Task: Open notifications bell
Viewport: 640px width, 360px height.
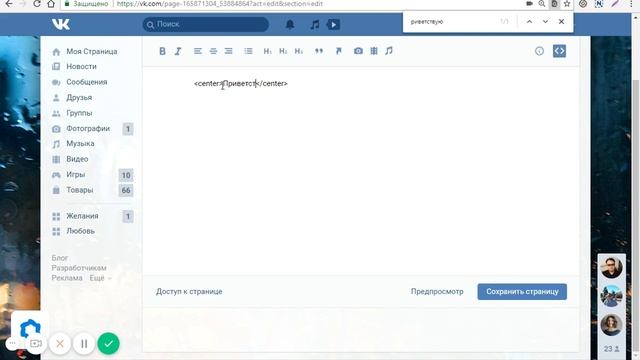Action: pyautogui.click(x=290, y=24)
